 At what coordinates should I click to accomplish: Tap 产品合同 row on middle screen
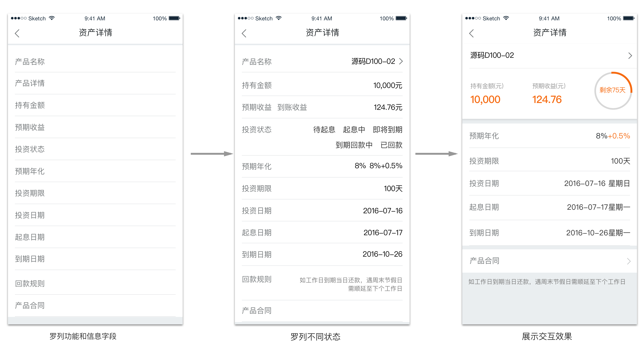point(257,311)
